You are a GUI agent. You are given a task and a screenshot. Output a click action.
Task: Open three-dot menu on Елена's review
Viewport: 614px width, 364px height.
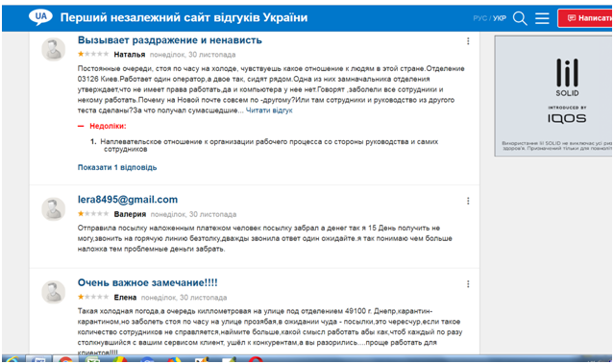pos(468,284)
